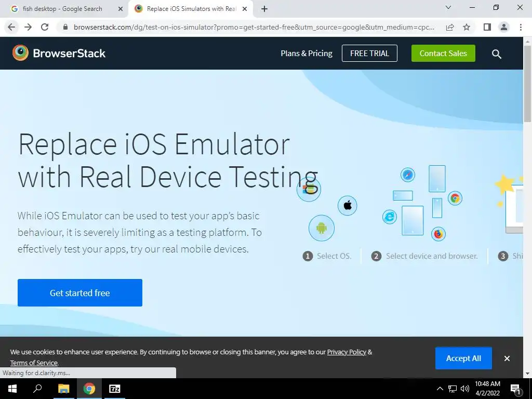Open the Chrome profile avatar
This screenshot has height=399, width=532.
504,27
